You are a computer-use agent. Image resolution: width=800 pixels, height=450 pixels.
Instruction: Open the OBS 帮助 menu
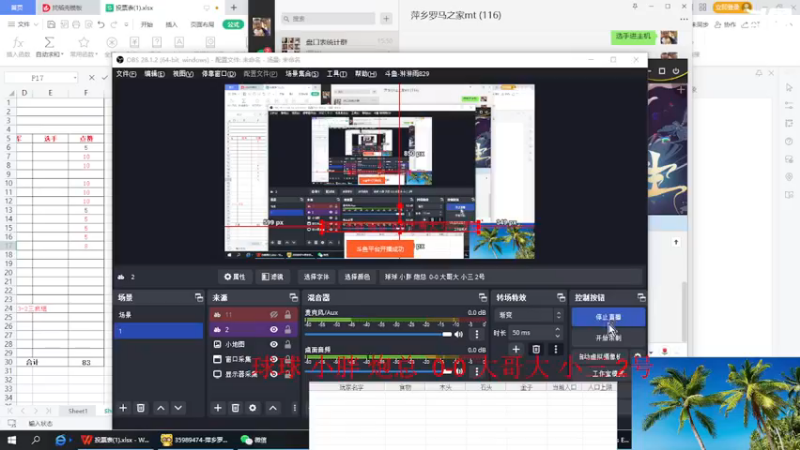pos(365,74)
